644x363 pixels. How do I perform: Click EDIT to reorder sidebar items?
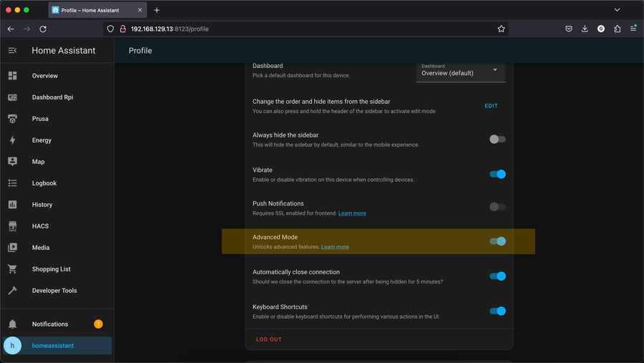[x=491, y=106]
